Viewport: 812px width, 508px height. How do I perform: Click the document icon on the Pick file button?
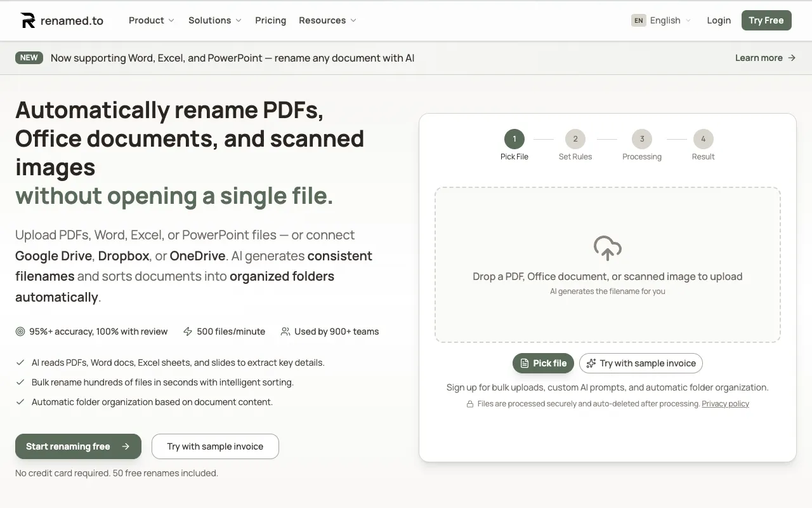[x=525, y=363]
